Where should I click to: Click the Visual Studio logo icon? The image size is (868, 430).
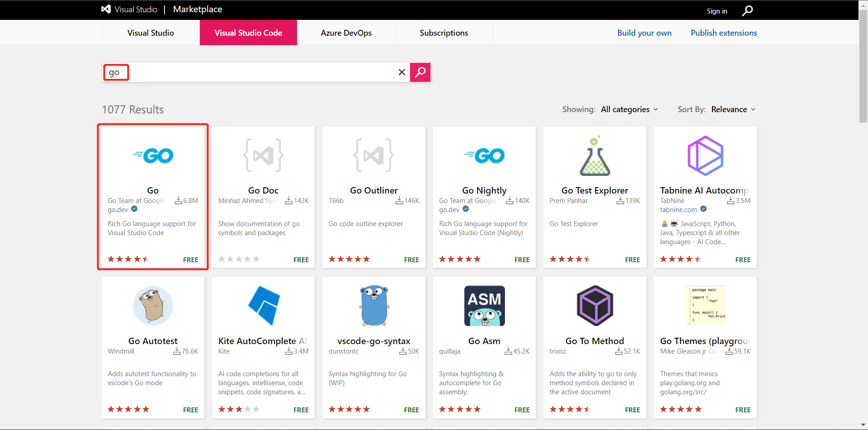106,9
